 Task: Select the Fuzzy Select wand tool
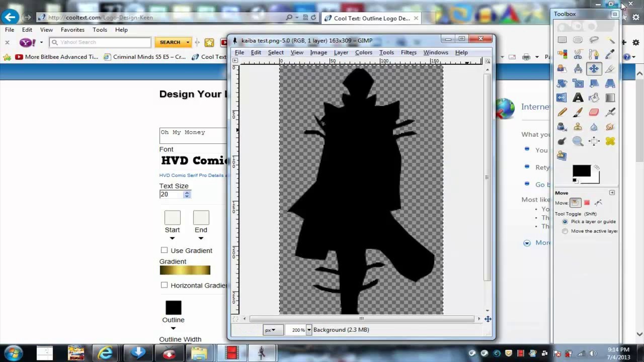[x=610, y=40]
